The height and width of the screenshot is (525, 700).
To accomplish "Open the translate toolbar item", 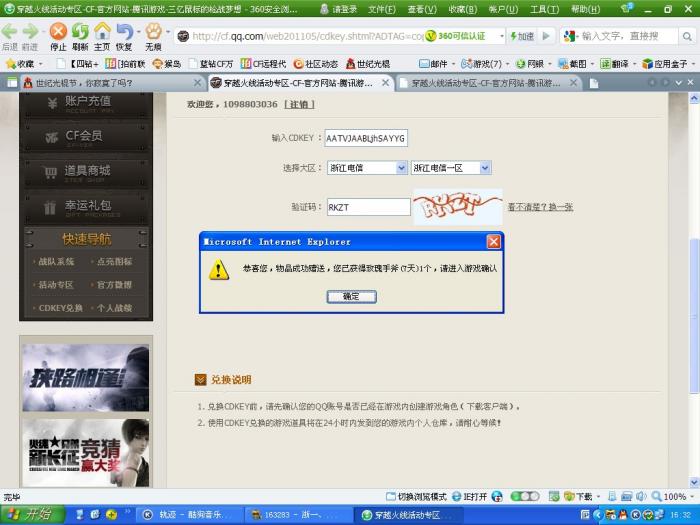I will [613, 64].
